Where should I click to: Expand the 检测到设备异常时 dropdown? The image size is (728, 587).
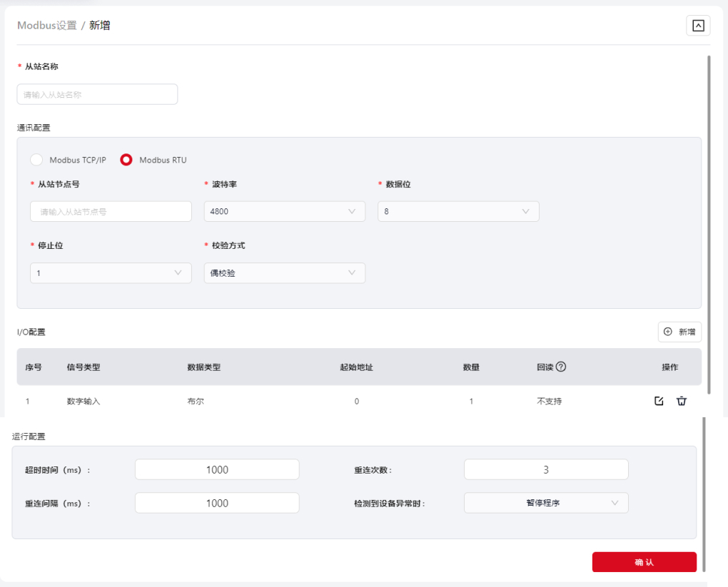[546, 503]
